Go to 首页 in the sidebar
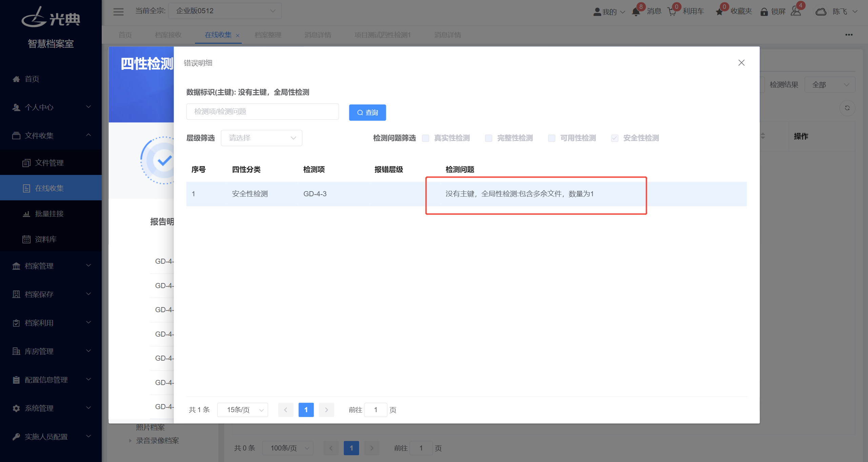Screen dimensions: 868x462 51,79
